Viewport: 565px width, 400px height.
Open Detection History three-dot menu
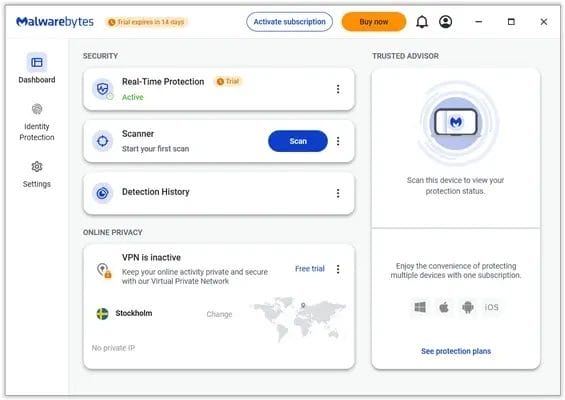338,193
